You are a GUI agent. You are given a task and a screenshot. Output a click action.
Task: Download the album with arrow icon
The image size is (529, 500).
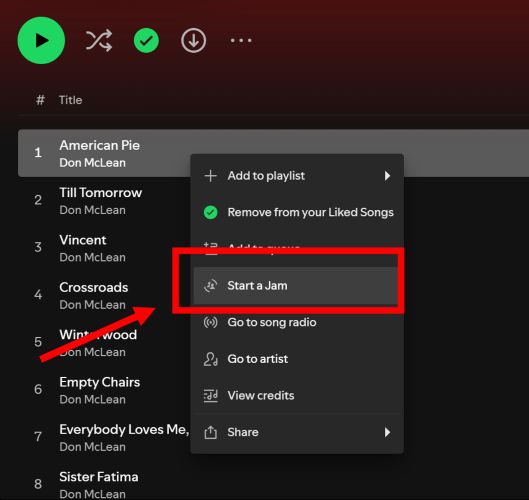[x=193, y=40]
